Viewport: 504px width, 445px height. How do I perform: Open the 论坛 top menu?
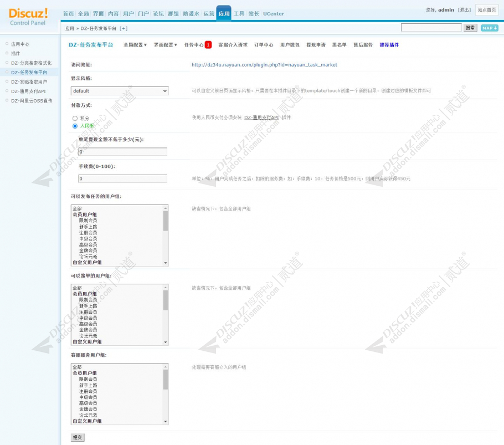[158, 13]
